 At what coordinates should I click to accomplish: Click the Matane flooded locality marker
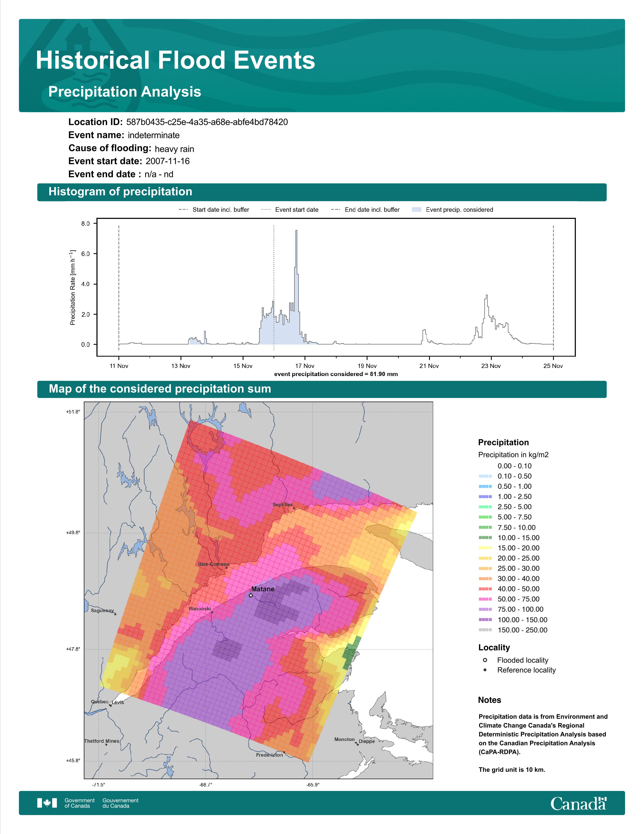(x=251, y=595)
